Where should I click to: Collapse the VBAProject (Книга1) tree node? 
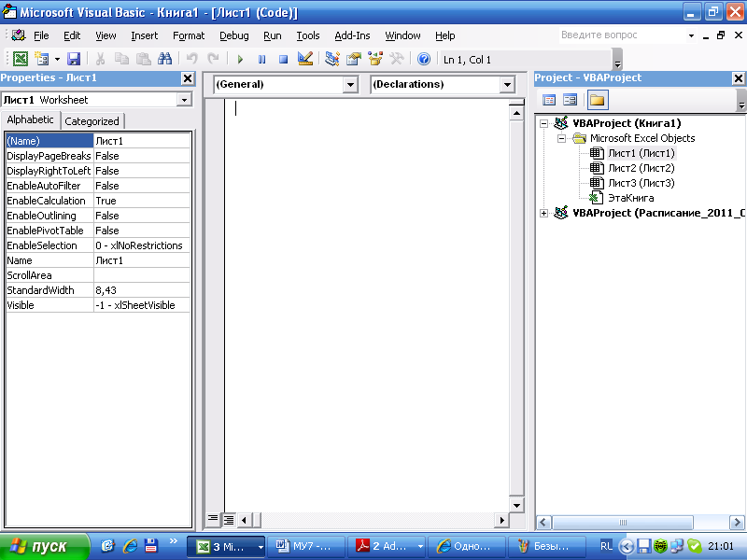[x=543, y=124]
